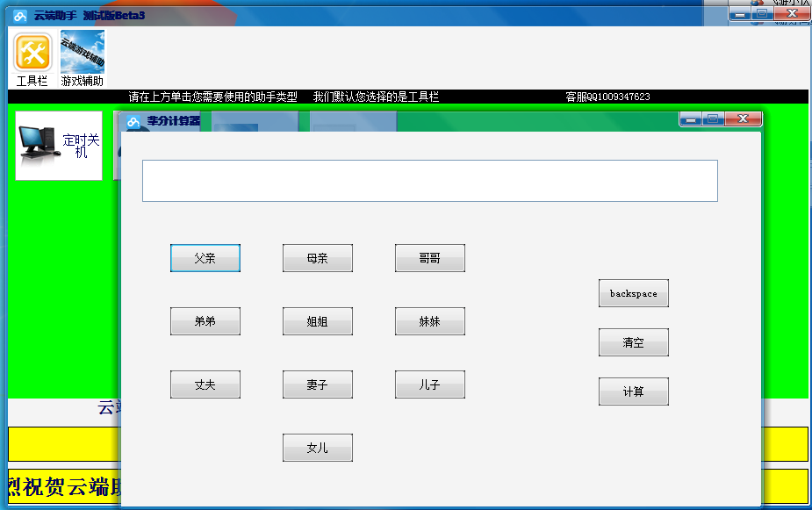Launch the 定时关机 shutdown timer tool
Screen dimensions: 812x510
click(59, 146)
